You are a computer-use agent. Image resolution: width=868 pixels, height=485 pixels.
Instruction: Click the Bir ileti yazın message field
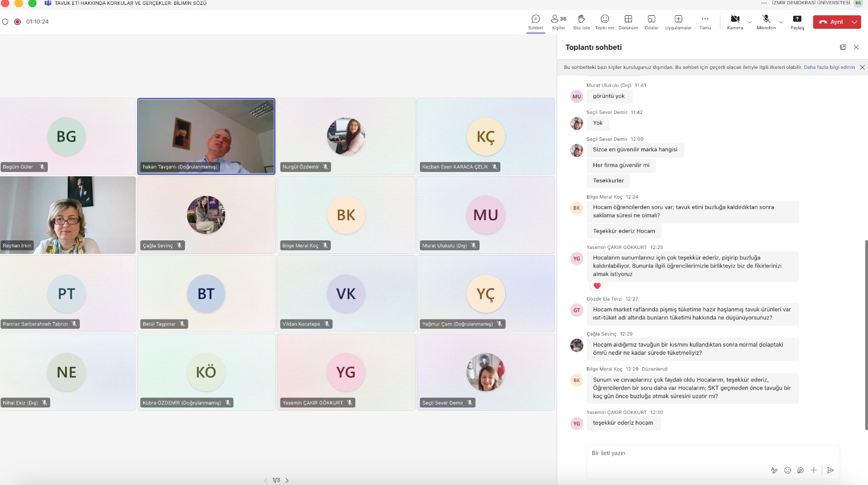[713, 453]
